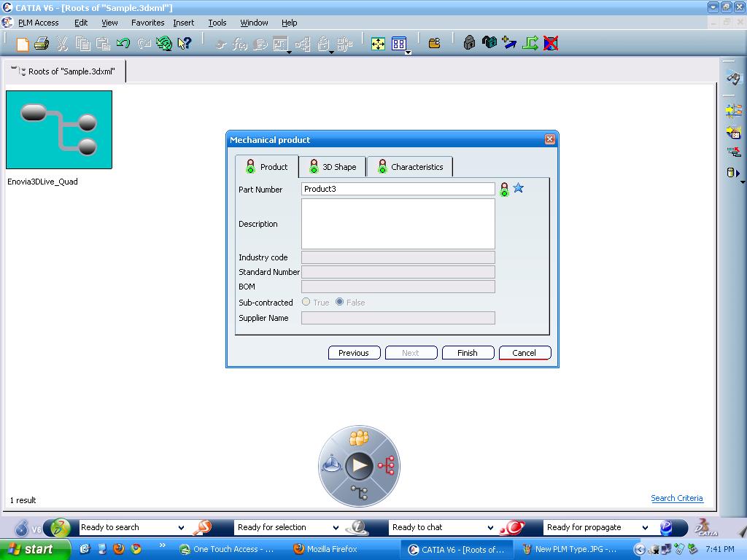Click the Copy icon in toolbar
The height and width of the screenshot is (560, 747).
point(82,44)
